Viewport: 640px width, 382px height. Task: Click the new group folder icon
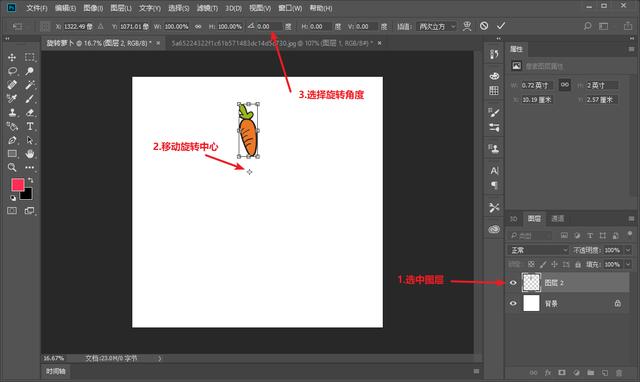click(x=591, y=373)
